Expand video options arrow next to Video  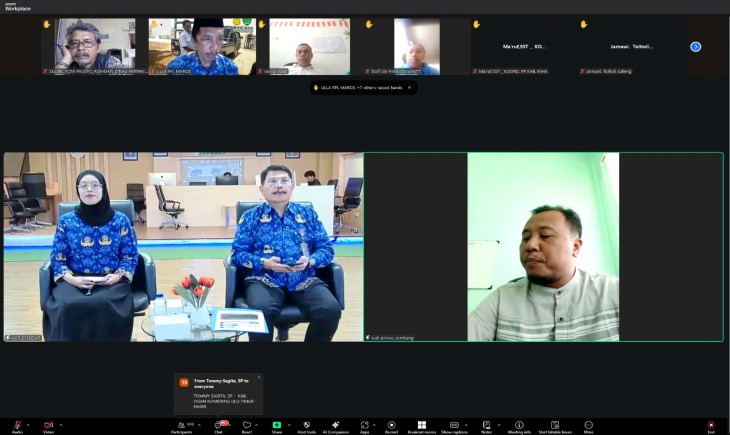(x=61, y=425)
